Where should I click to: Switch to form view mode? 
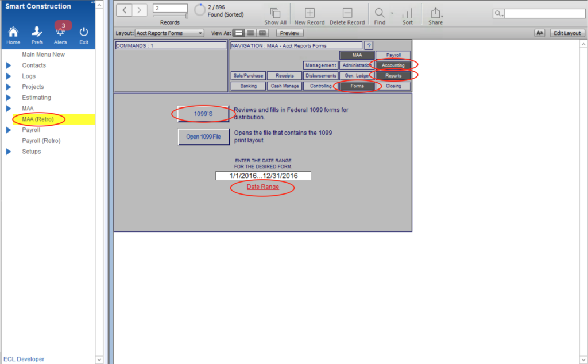(239, 33)
